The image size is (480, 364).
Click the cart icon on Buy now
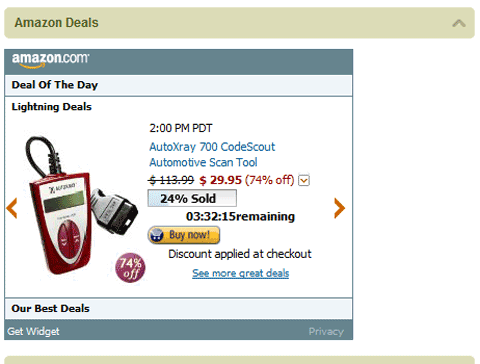click(x=157, y=235)
